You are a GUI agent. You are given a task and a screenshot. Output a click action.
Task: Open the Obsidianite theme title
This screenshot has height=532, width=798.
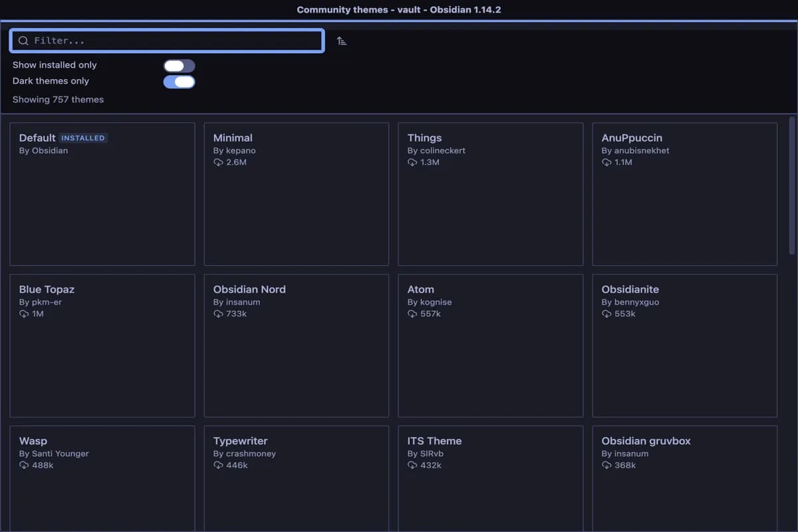[x=630, y=289]
